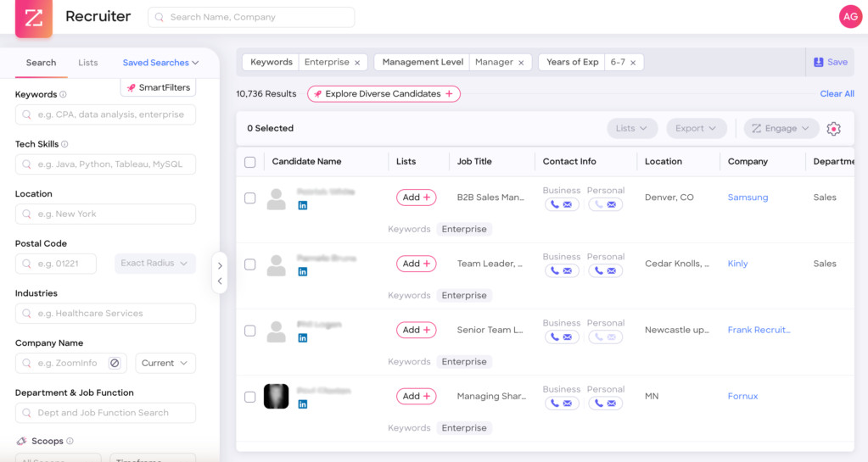Screen dimensions: 868x462
Task: Add the Samsung candidate to a list
Action: [417, 198]
